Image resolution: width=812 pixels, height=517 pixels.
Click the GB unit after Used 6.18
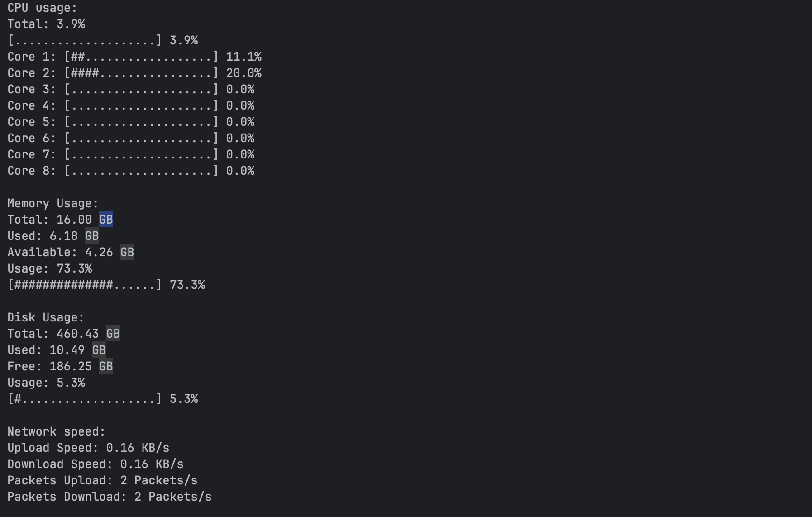click(x=92, y=236)
